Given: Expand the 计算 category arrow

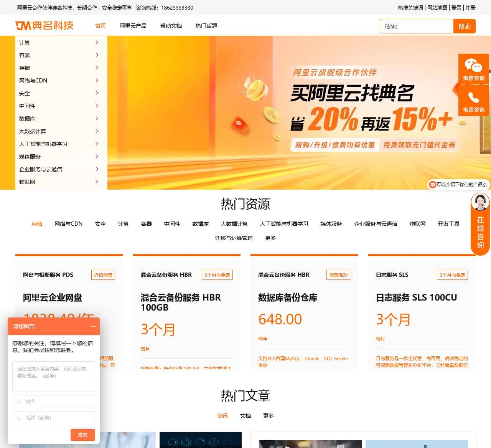Looking at the screenshot, I should (x=97, y=42).
